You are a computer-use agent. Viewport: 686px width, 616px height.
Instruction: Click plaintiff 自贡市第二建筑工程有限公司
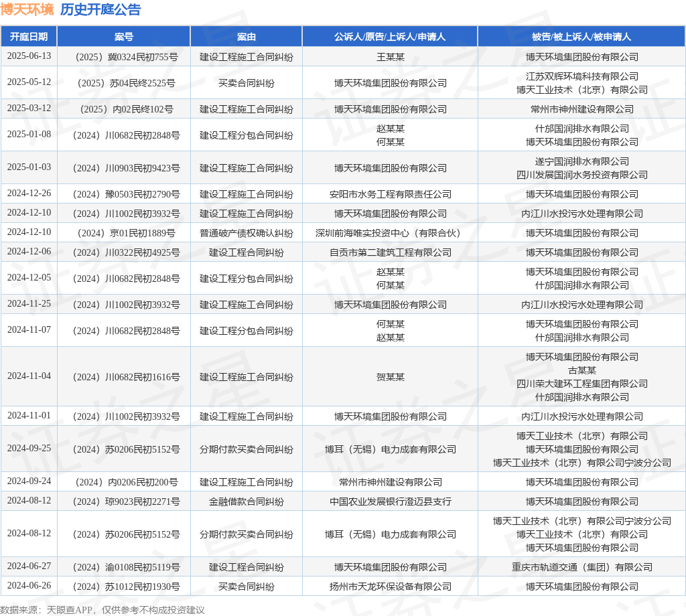click(391, 252)
